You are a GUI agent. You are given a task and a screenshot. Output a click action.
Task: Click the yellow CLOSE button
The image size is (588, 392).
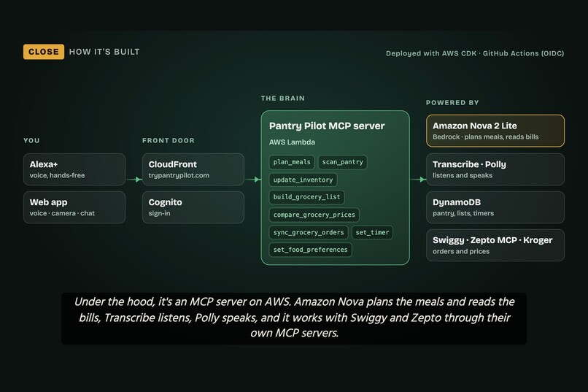click(x=44, y=52)
